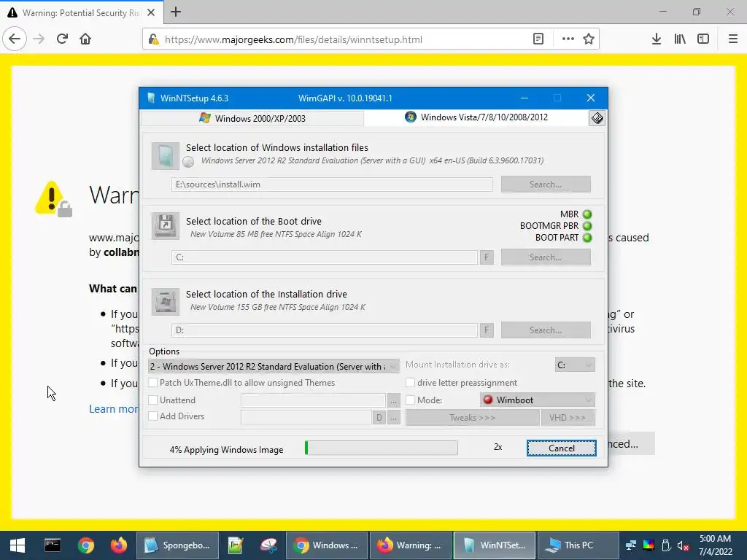The width and height of the screenshot is (747, 560).
Task: Check the Unattend option
Action: pos(153,400)
